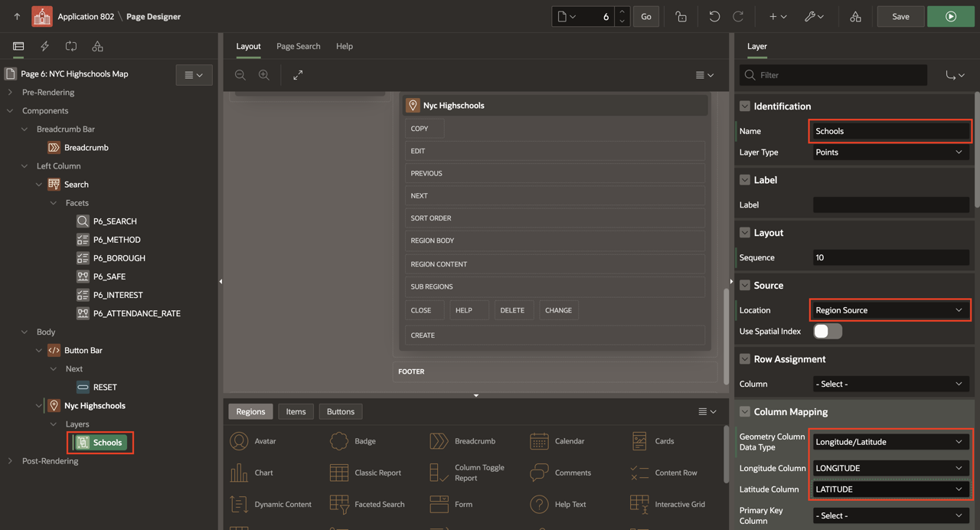This screenshot has height=530, width=980.
Task: Increment the page number stepper up
Action: (x=622, y=11)
